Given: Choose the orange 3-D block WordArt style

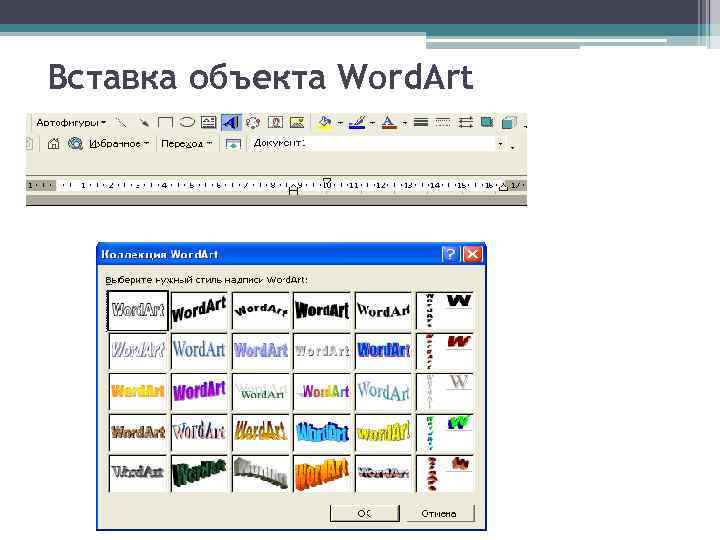Looking at the screenshot, I should 322,473.
